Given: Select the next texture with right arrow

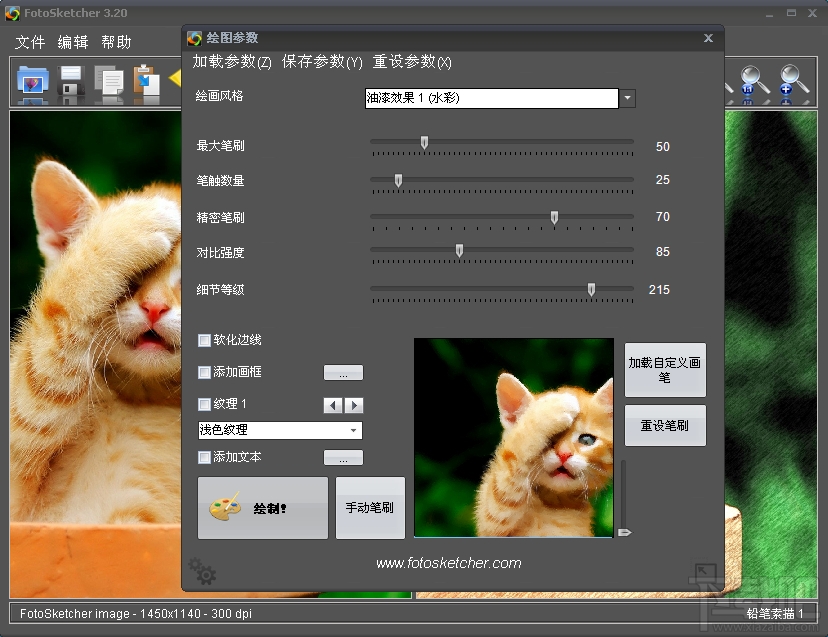Looking at the screenshot, I should pyautogui.click(x=354, y=405).
